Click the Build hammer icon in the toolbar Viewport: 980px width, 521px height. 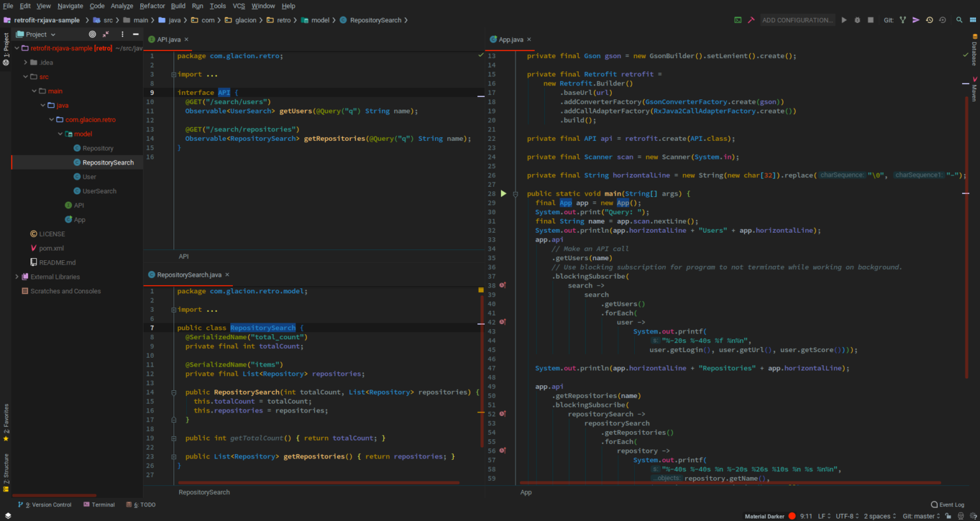point(751,20)
